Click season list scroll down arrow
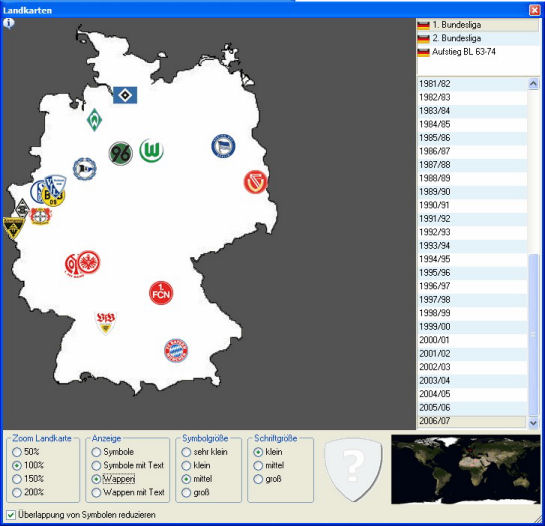The image size is (545, 526). click(533, 423)
